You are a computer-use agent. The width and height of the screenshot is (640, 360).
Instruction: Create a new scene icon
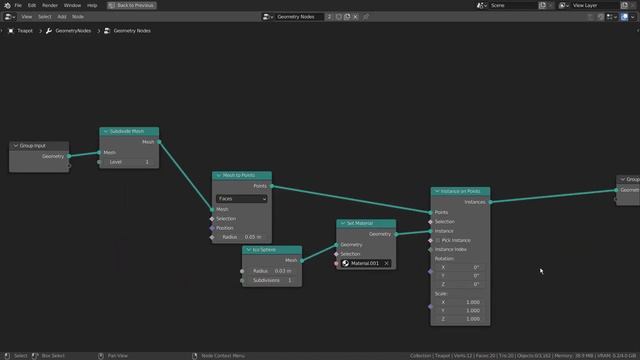click(x=542, y=5)
